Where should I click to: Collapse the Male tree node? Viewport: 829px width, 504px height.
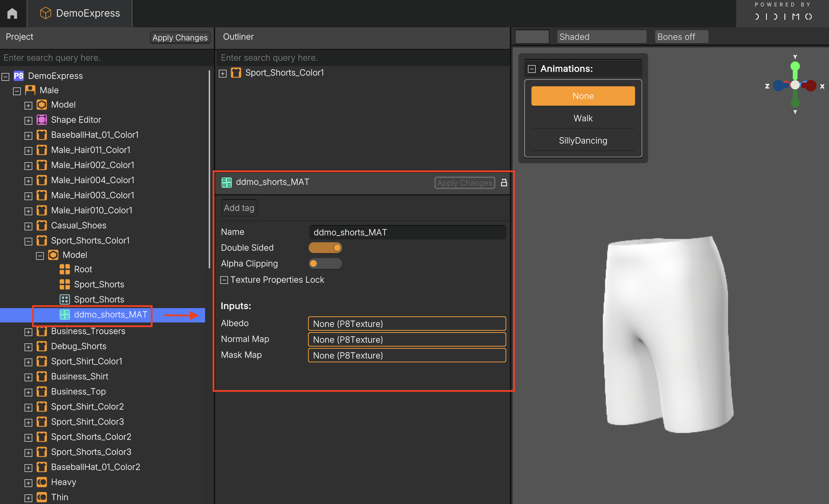(x=17, y=91)
